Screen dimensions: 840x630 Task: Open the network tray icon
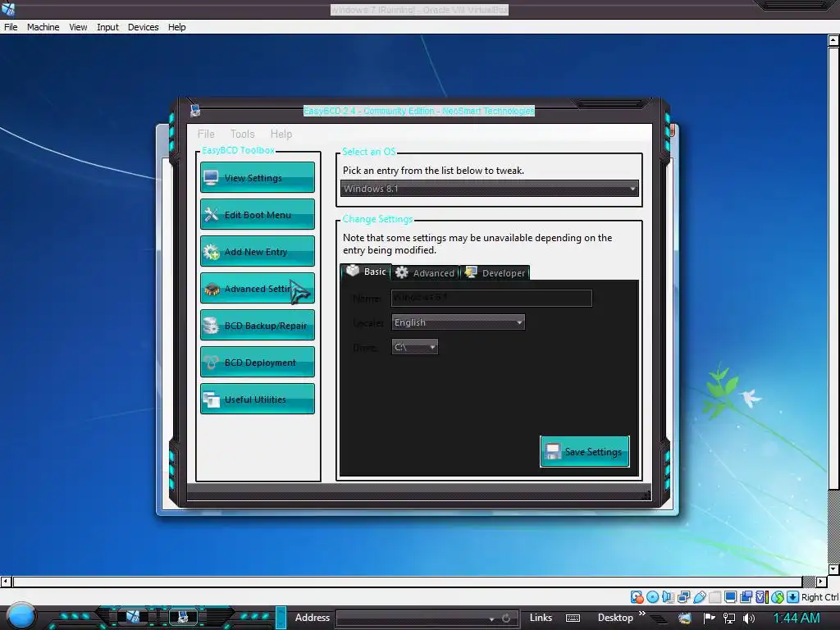pos(729,618)
